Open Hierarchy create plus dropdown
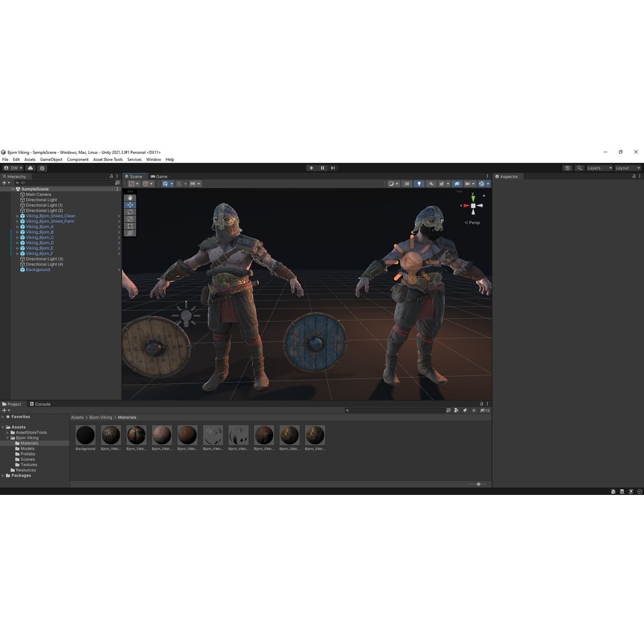The width and height of the screenshot is (644, 644). click(x=6, y=183)
